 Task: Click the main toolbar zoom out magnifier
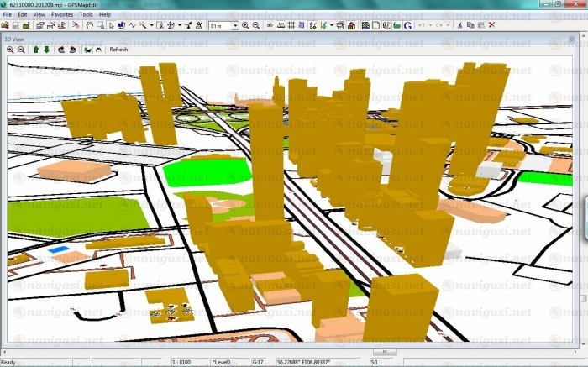(255, 26)
